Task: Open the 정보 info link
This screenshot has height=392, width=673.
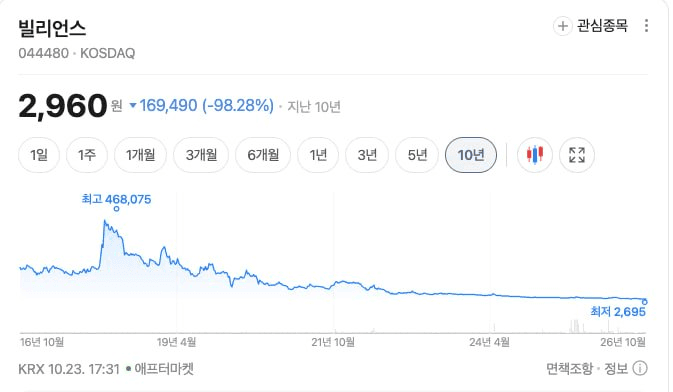Action: tap(616, 368)
